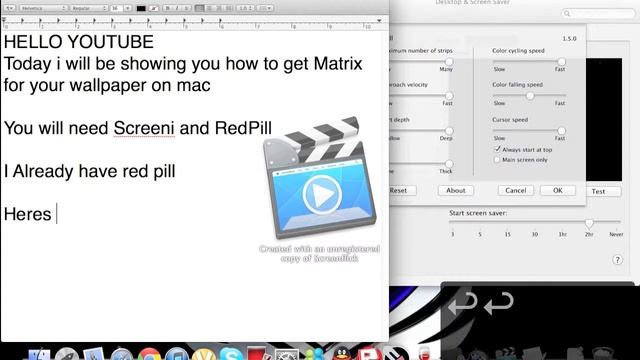The image size is (640, 360).
Task: Open Skype from the Dock
Action: (231, 354)
